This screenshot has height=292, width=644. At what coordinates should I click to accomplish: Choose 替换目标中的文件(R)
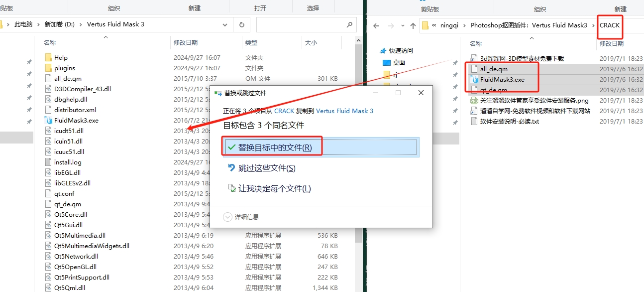(322, 147)
